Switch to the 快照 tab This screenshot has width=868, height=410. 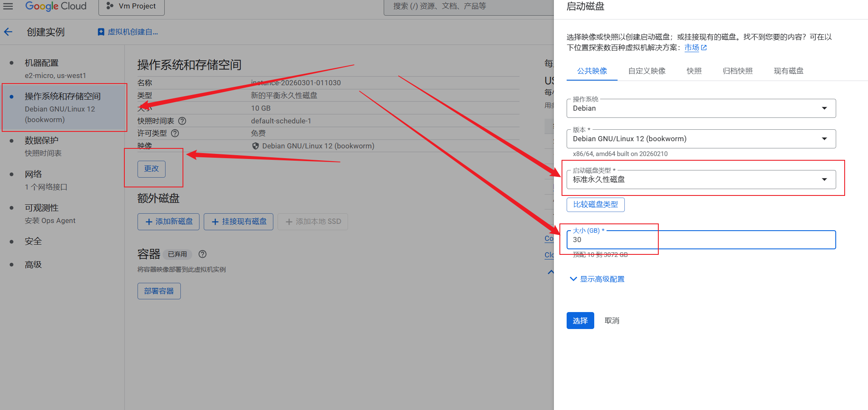(x=694, y=71)
